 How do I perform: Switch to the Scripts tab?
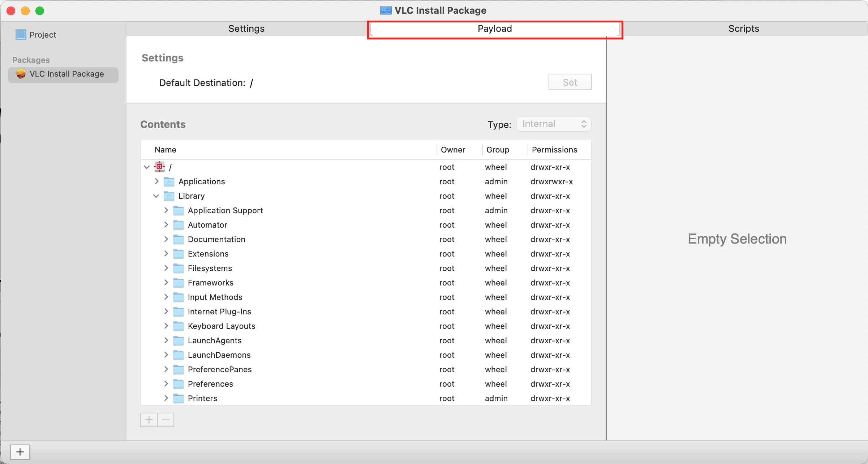[x=744, y=29]
